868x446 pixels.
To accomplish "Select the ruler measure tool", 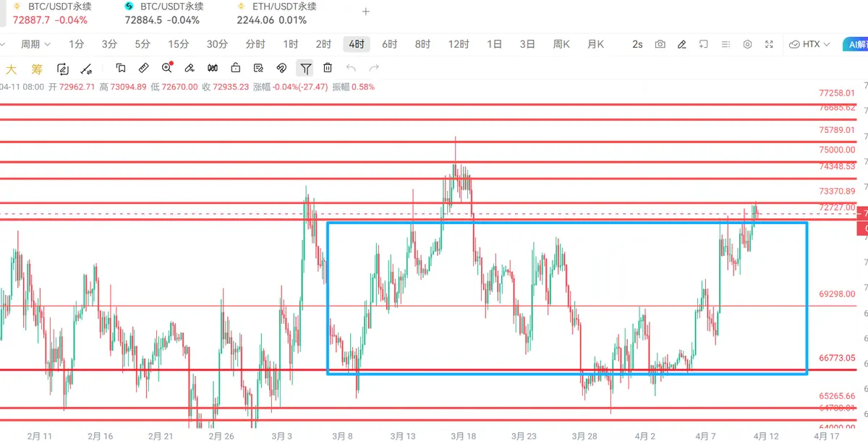I will coord(143,68).
